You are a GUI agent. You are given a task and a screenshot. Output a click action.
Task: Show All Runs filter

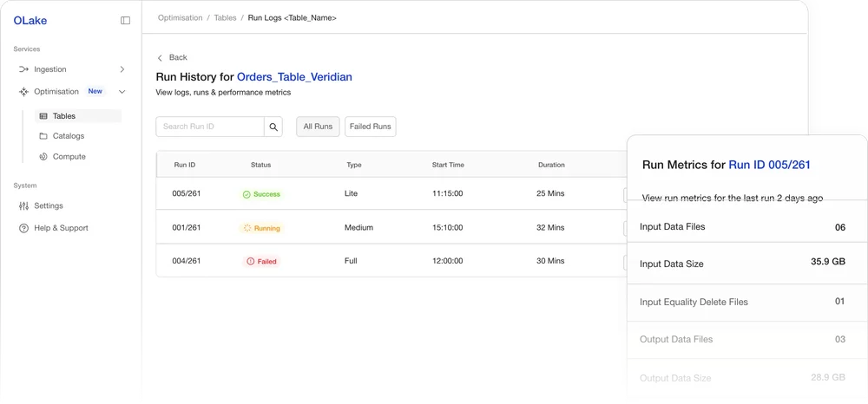coord(318,127)
